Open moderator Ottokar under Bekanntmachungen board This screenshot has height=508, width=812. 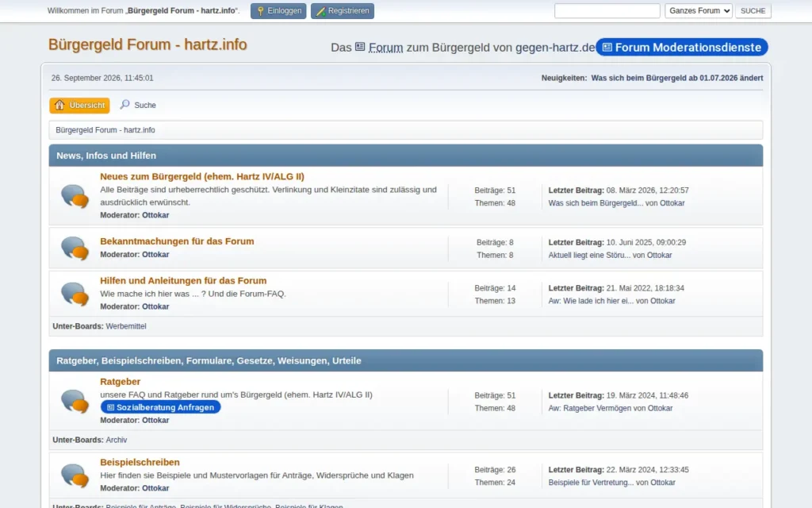pos(155,255)
